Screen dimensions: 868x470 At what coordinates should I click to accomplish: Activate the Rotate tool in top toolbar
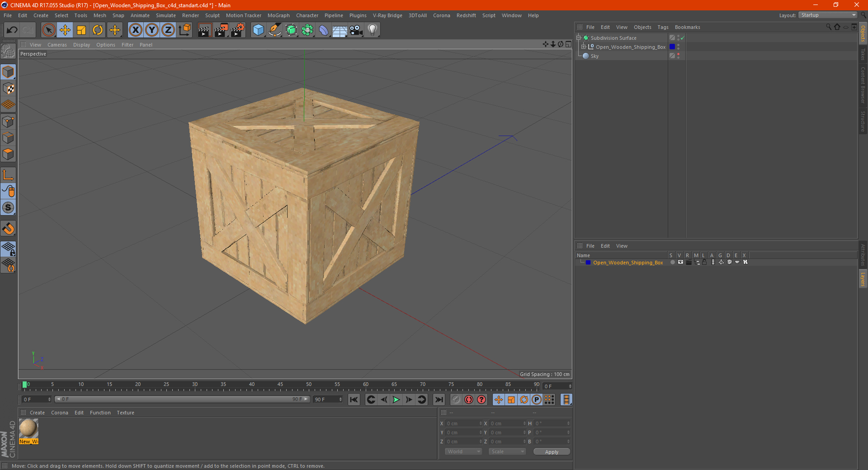[x=98, y=30]
